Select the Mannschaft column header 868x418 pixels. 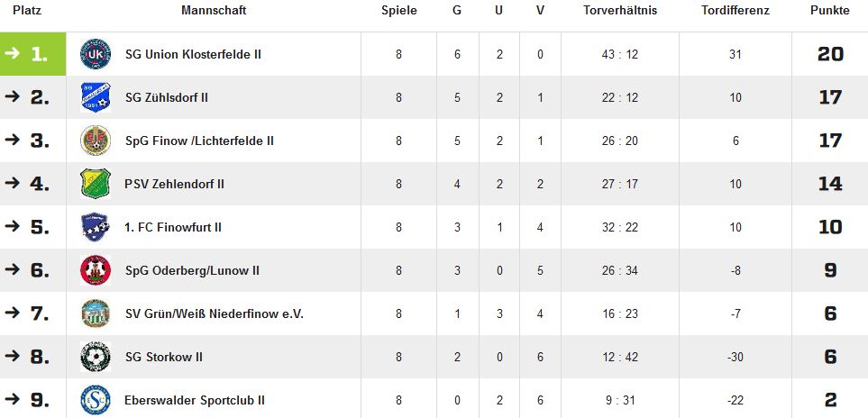[x=214, y=11]
